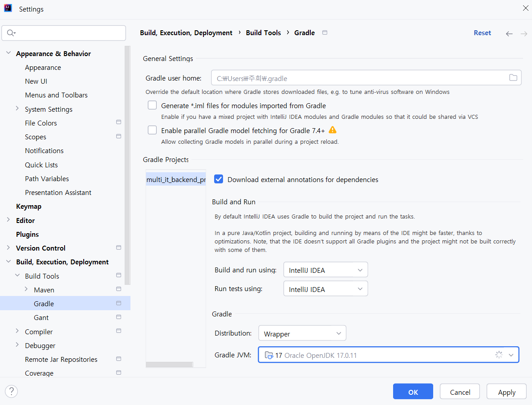The image size is (532, 405).
Task: Close the Settings dialog
Action: (x=526, y=8)
